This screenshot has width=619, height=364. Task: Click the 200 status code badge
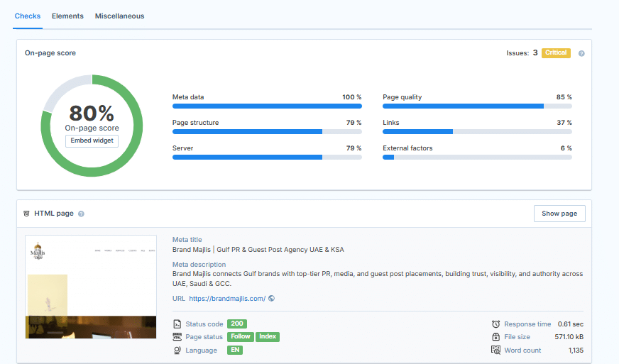[237, 324]
